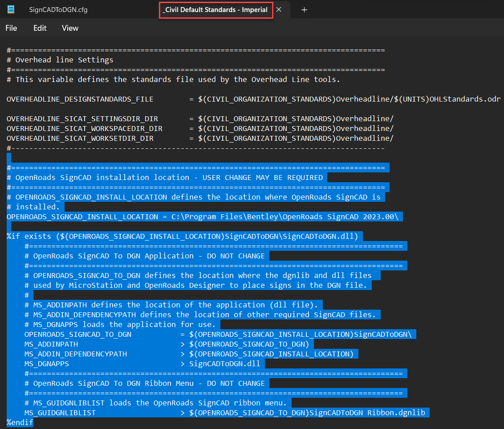Click 'USER CHANGE MAY BE REQUIRED' text

(263, 177)
